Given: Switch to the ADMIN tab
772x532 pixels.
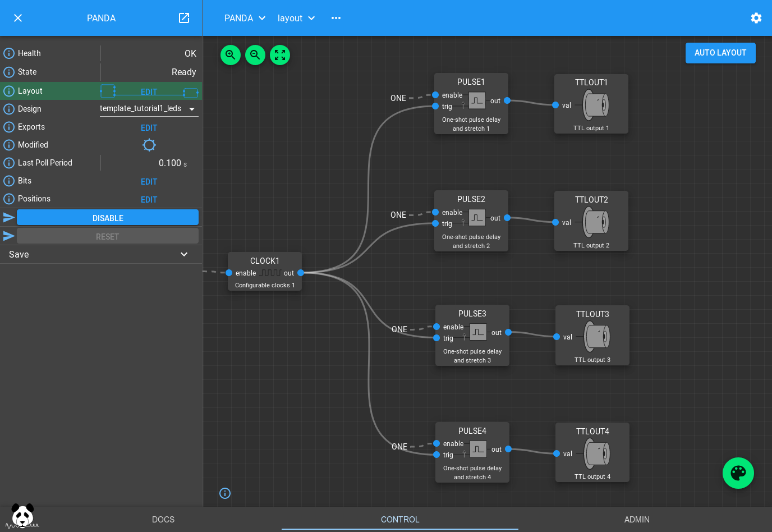Looking at the screenshot, I should (x=637, y=520).
